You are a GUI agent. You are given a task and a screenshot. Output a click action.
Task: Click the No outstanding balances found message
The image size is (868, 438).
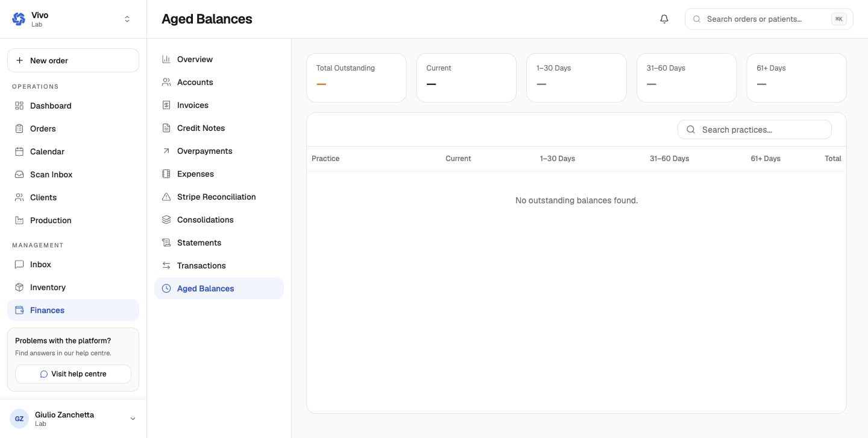(576, 200)
